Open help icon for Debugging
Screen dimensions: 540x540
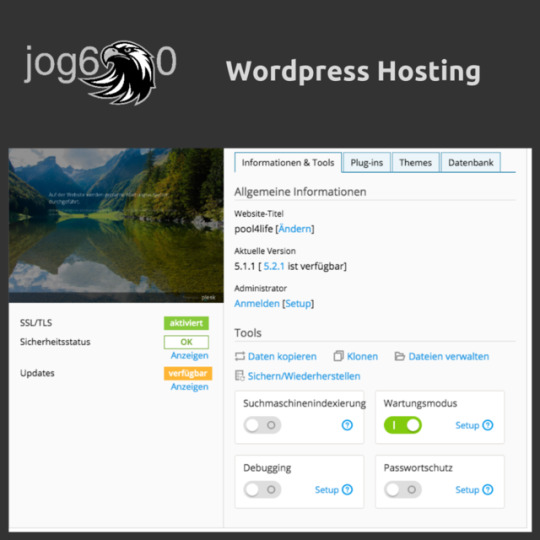click(347, 490)
